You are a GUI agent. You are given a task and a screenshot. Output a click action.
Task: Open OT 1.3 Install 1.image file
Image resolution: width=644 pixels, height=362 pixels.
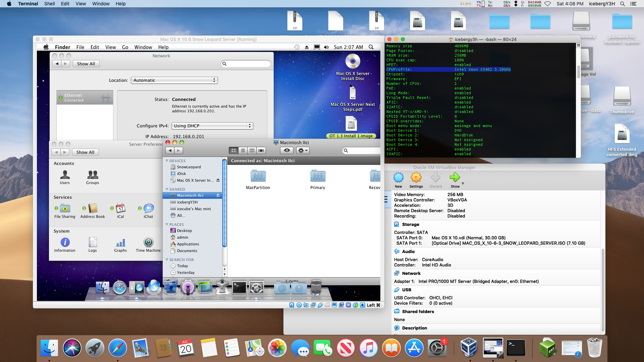[x=351, y=127]
